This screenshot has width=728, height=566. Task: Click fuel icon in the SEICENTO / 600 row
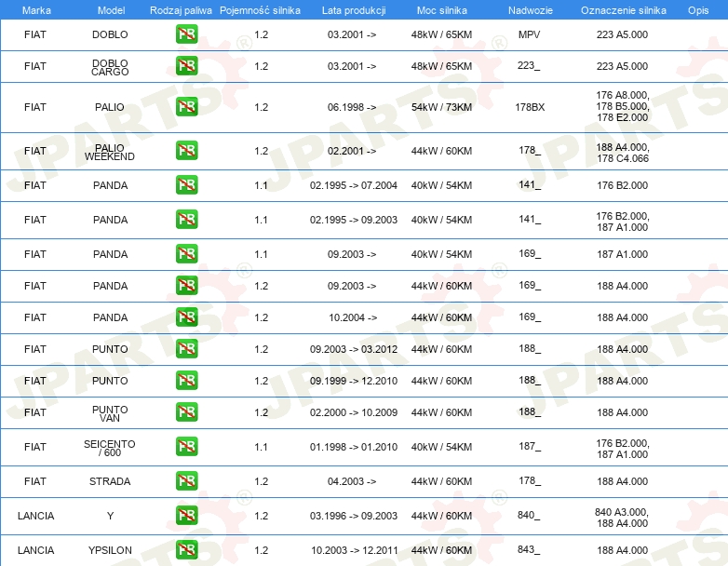click(x=186, y=446)
